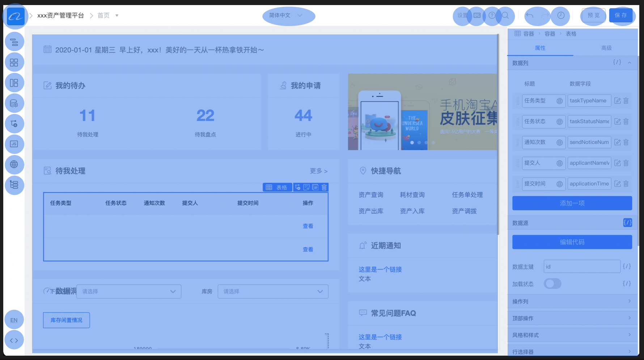
Task: Click the 数据主键 id input field
Action: 582,266
